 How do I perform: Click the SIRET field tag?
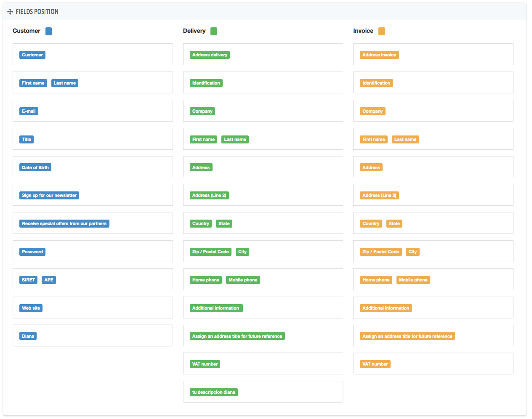pos(28,280)
